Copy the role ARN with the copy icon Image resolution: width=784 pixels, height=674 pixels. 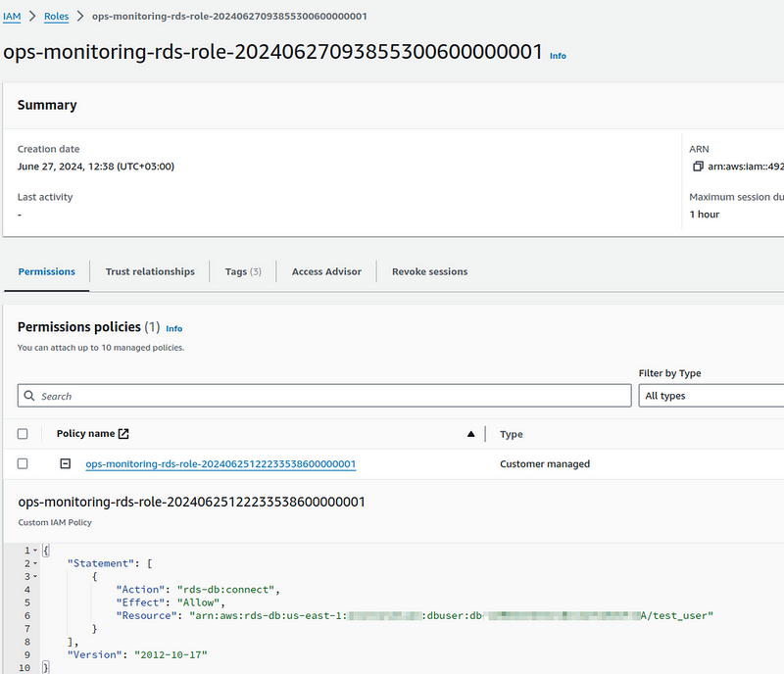pyautogui.click(x=697, y=167)
